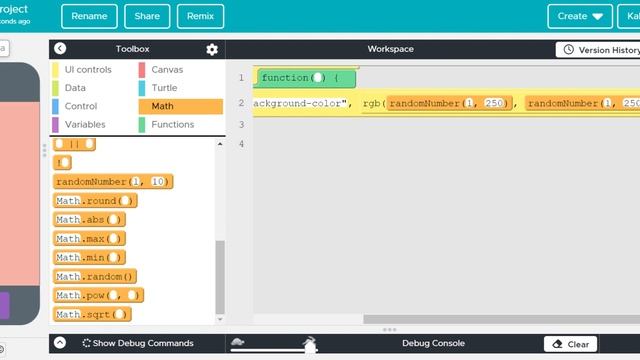
Task: Click the Math.round block
Action: tap(95, 201)
